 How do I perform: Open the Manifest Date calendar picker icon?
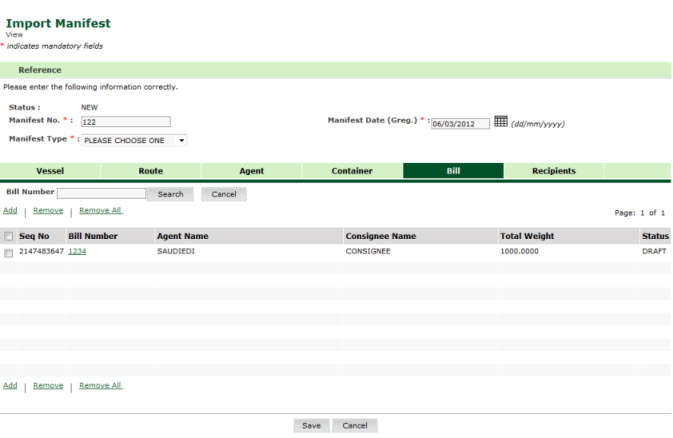click(501, 122)
